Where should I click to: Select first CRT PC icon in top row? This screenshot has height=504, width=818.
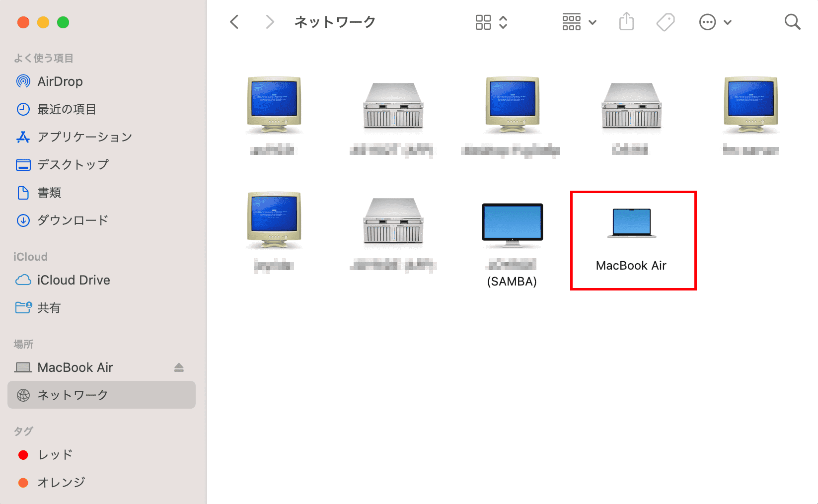(x=274, y=105)
